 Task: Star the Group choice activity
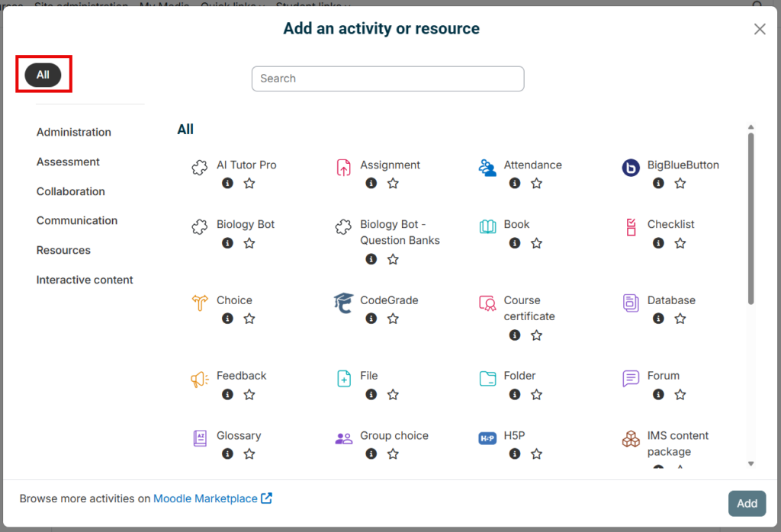393,453
